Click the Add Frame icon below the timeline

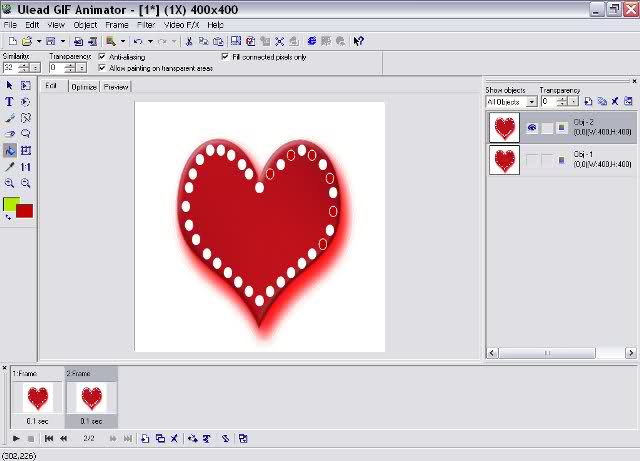[x=145, y=439]
